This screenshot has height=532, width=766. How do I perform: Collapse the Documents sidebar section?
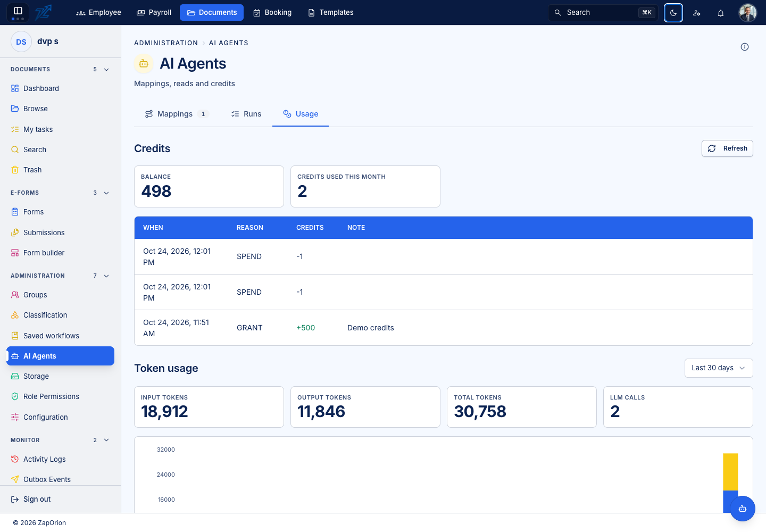point(106,70)
